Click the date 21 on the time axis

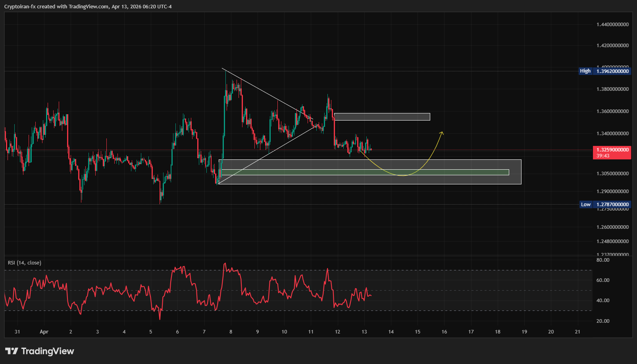(577, 332)
